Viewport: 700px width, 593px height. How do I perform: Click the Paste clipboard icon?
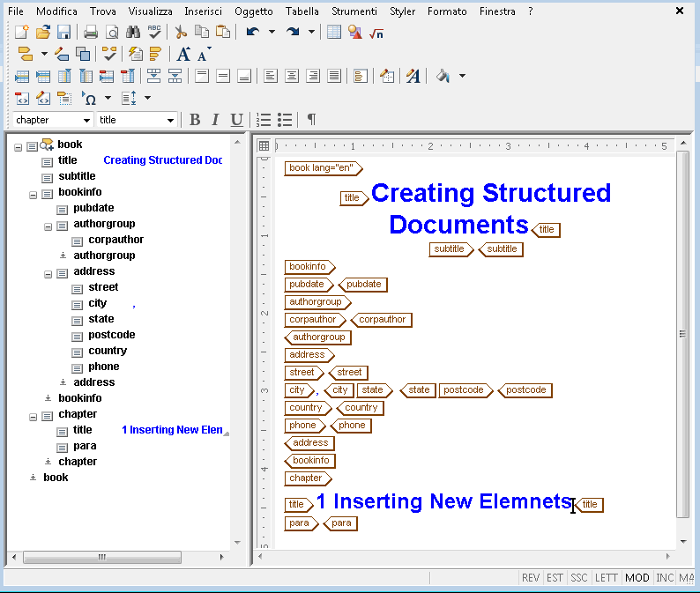[223, 32]
